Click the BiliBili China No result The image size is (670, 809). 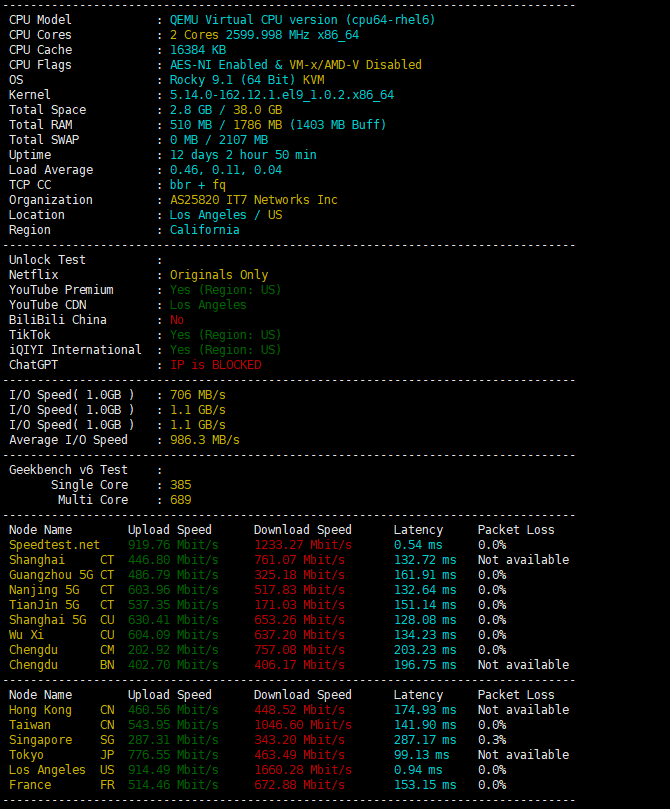pyautogui.click(x=177, y=320)
